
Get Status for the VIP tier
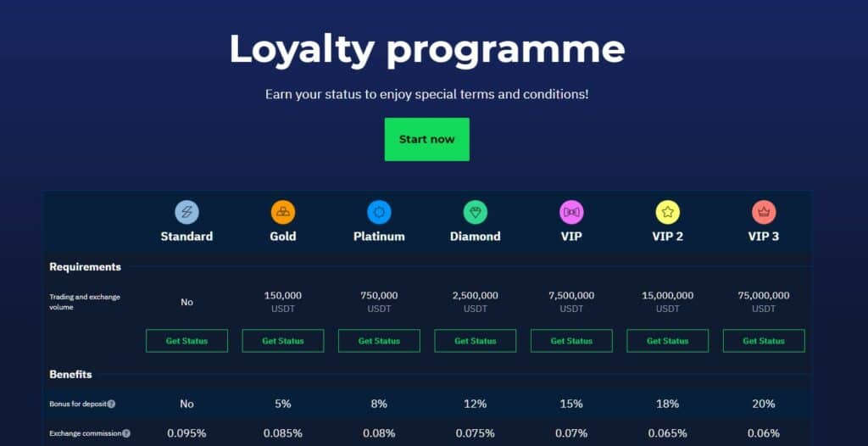pos(571,341)
